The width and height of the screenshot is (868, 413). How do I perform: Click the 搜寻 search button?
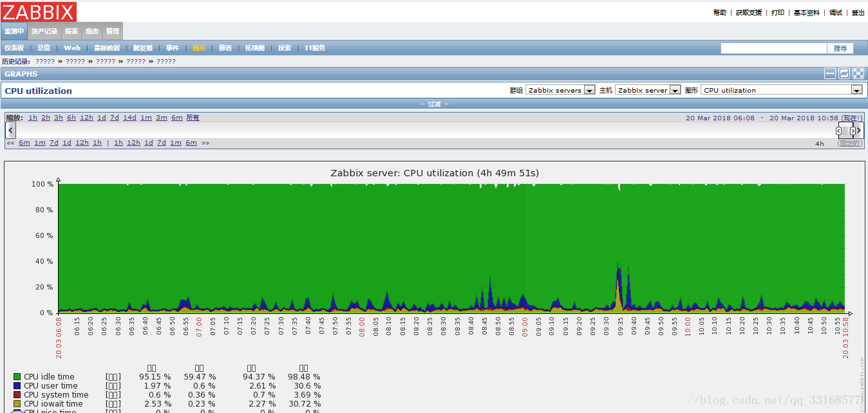point(840,48)
